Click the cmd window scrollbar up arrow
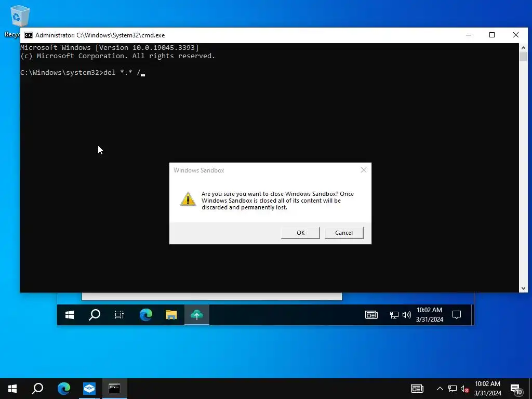 [523, 47]
